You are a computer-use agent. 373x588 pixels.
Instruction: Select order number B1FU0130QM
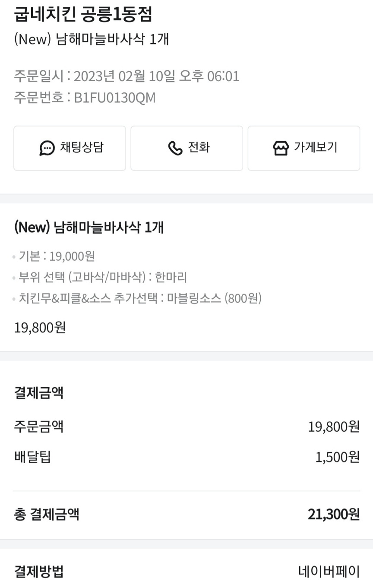click(114, 98)
